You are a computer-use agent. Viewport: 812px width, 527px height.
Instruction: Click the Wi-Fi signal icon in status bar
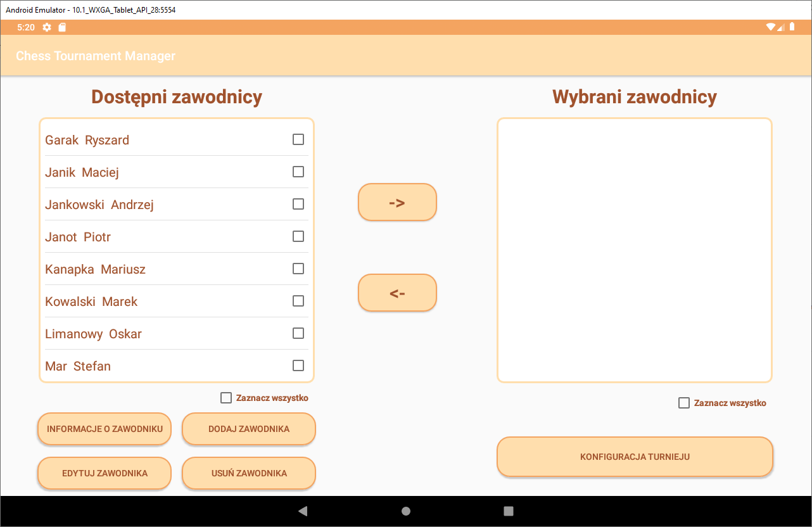coord(771,27)
